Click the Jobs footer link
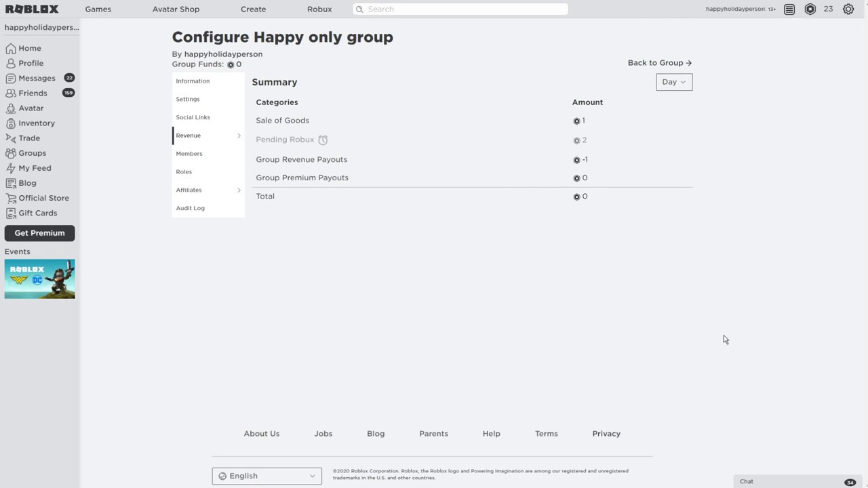This screenshot has height=488, width=868. (x=323, y=434)
